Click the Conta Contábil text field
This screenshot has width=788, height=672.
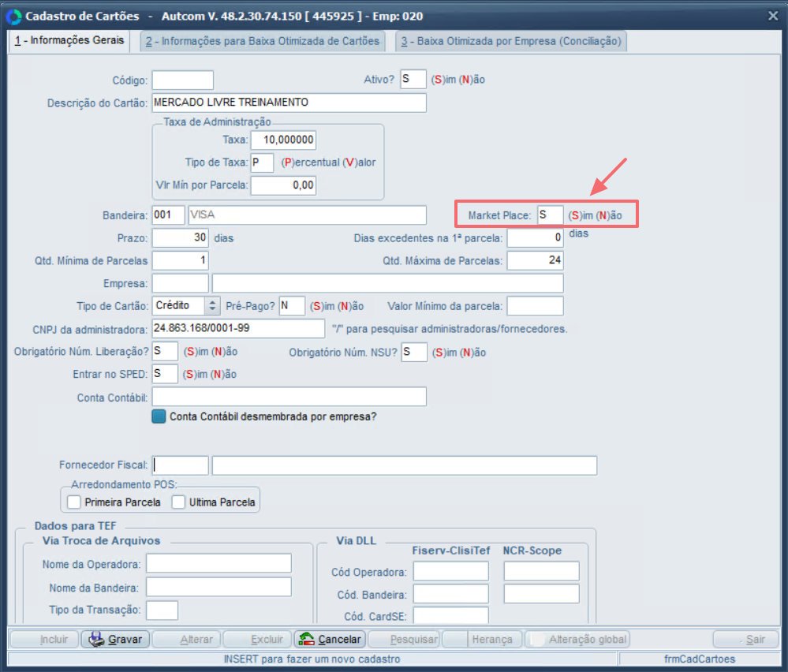(289, 397)
